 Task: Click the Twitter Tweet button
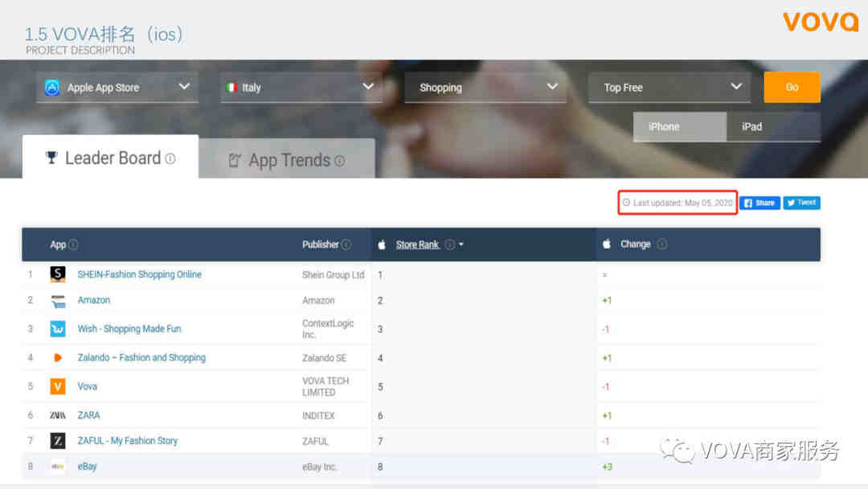(x=801, y=203)
